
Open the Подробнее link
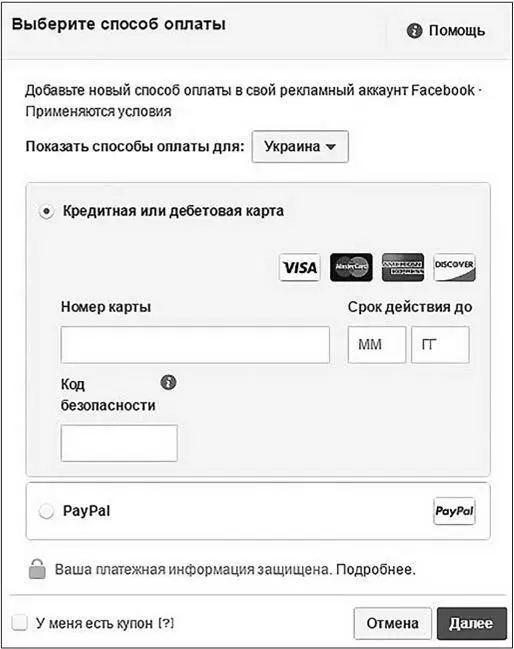[376, 570]
